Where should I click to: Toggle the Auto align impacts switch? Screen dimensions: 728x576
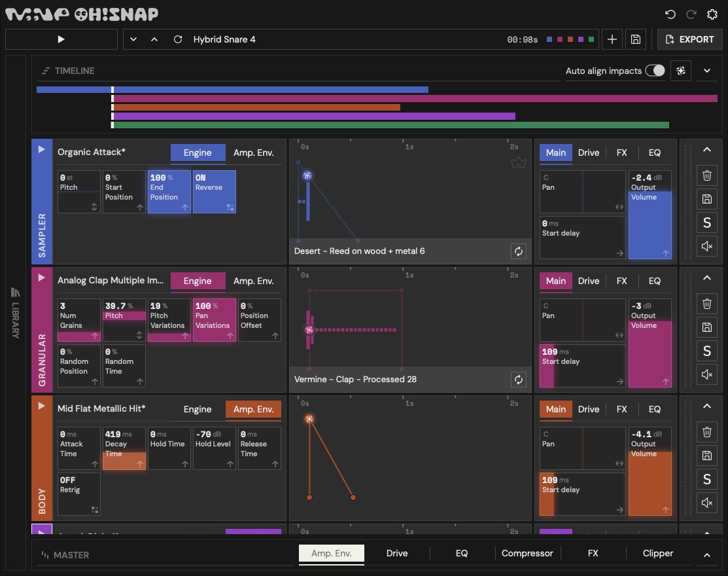pos(655,71)
